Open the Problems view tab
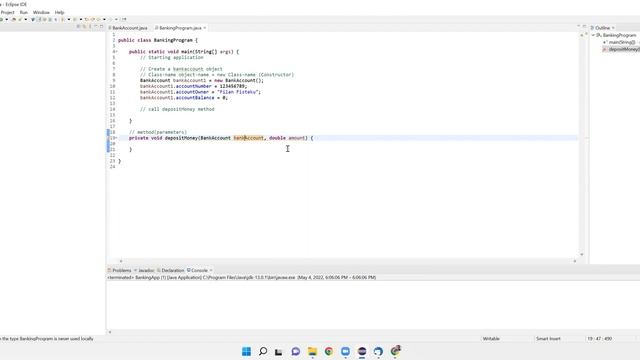 click(x=120, y=270)
